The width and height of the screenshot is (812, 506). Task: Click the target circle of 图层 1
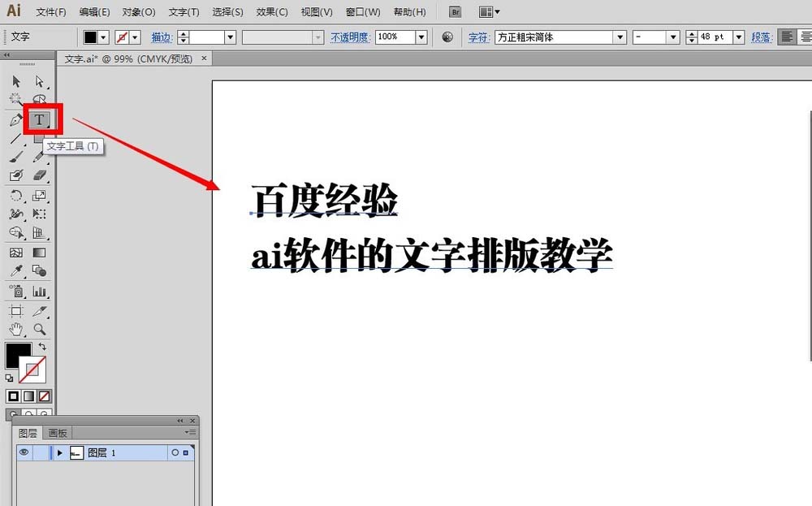(x=175, y=452)
